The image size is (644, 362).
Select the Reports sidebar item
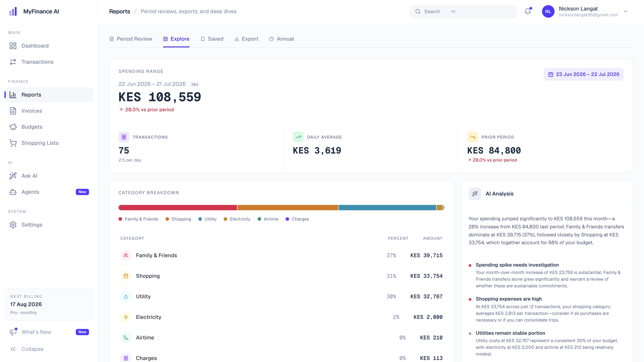[49, 95]
